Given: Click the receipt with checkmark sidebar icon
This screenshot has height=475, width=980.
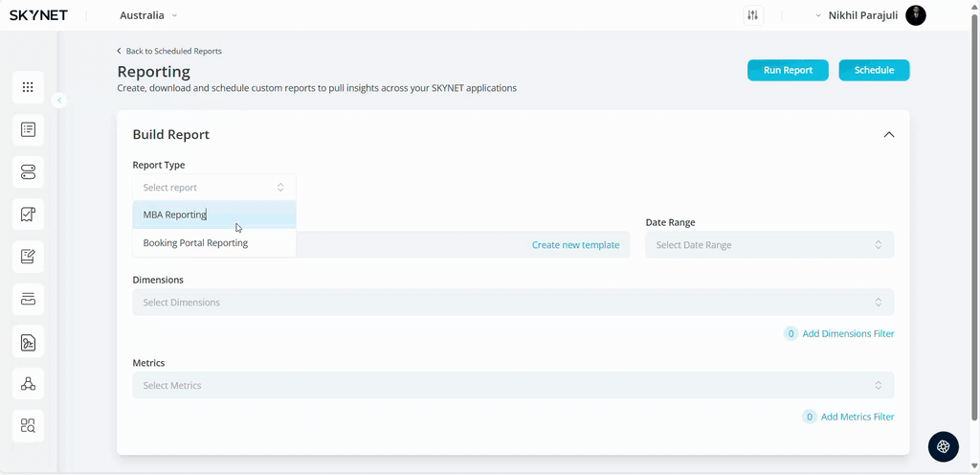Looking at the screenshot, I should (x=28, y=215).
